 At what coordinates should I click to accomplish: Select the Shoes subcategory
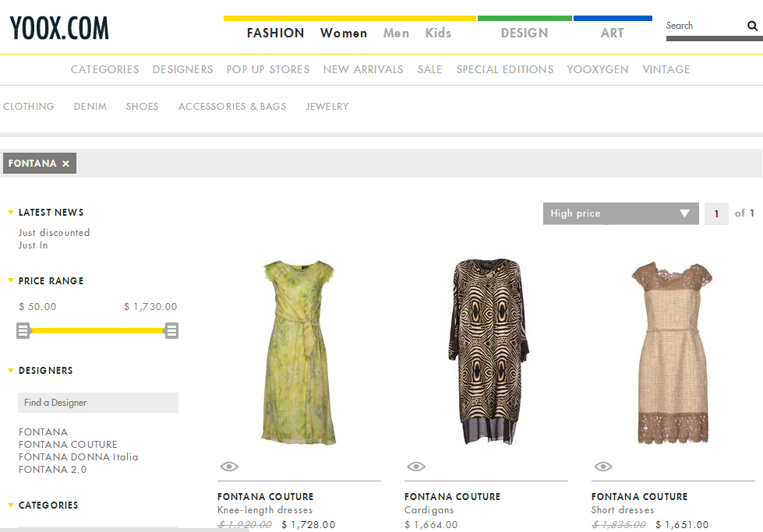142,107
